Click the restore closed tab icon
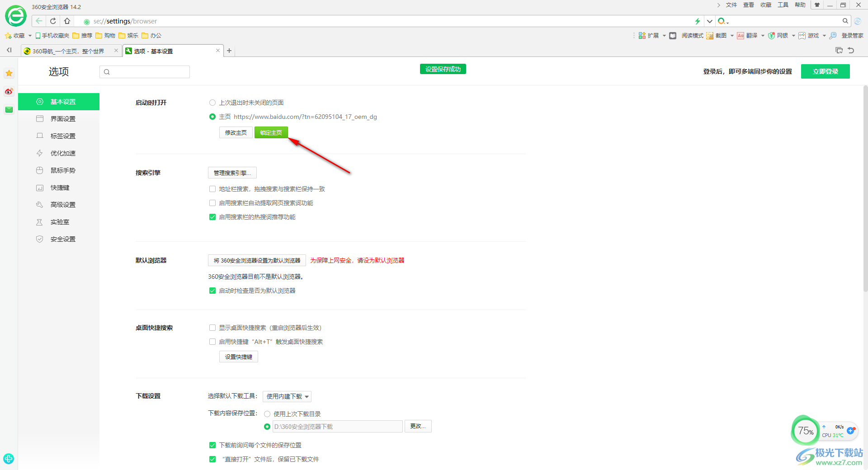Screen dimensions: 868x470 pos(851,50)
